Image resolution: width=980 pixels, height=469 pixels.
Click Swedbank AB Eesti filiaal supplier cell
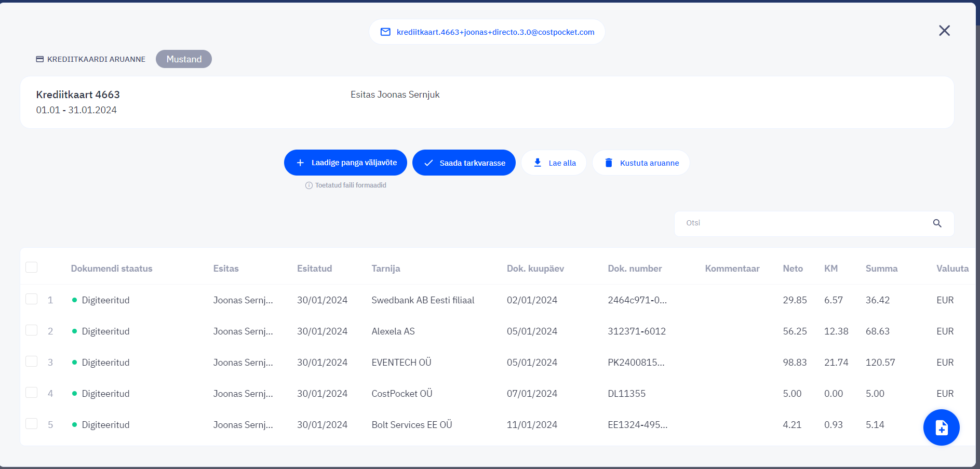[x=423, y=300]
